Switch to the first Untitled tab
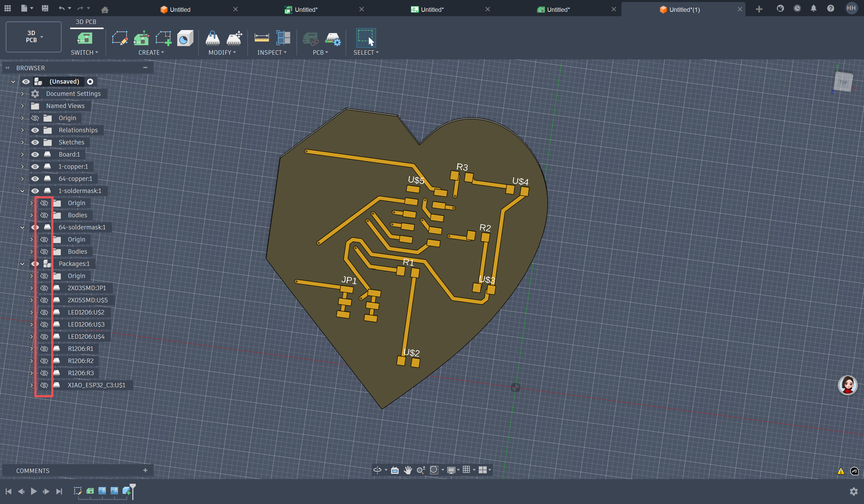864x504 pixels. click(180, 9)
